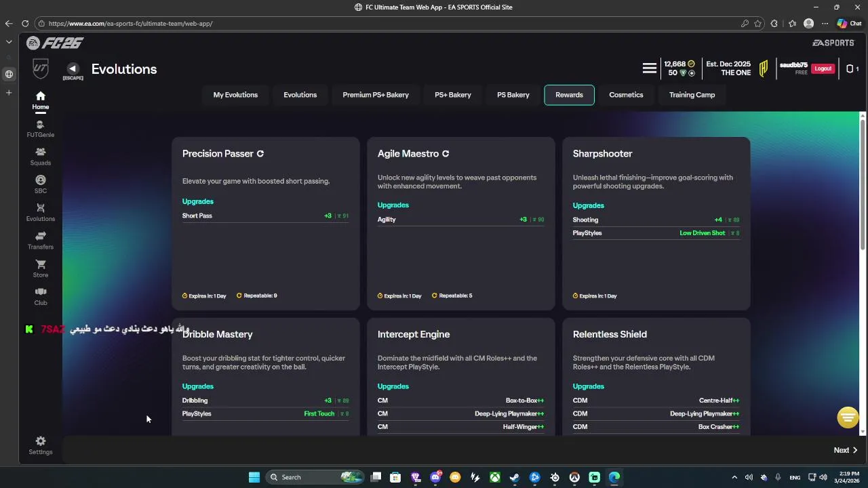Click Low Driven Shot PlayStyle text

[702, 233]
